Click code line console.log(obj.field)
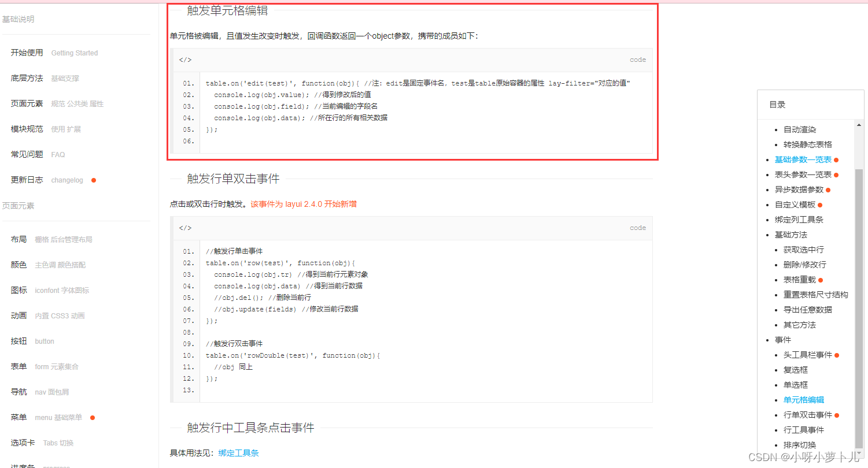Viewport: 868px width, 468px height. pos(296,106)
